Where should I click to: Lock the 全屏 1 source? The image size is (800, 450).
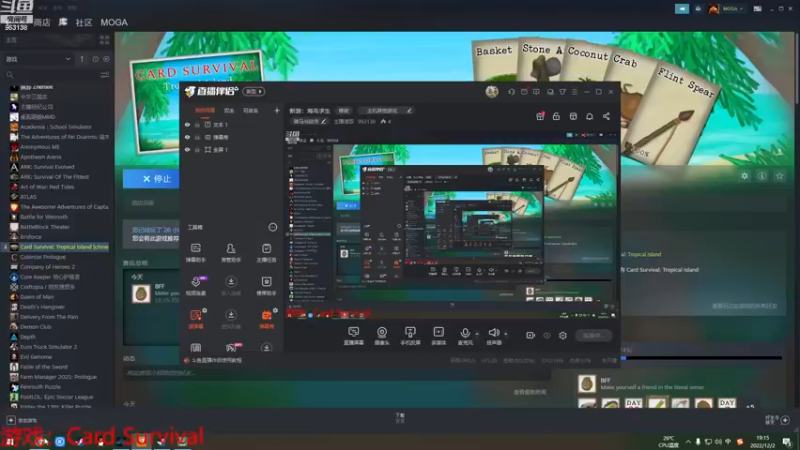pyautogui.click(x=197, y=149)
